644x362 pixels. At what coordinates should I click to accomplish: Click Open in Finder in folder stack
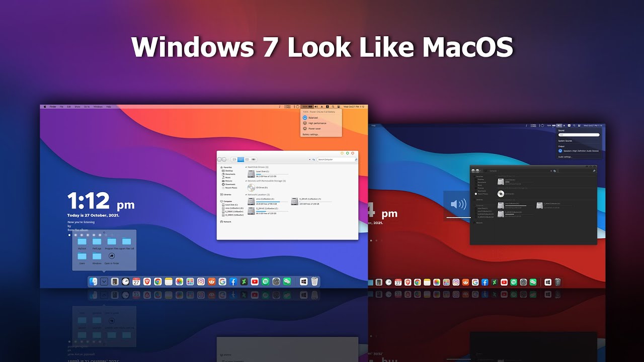tap(112, 258)
